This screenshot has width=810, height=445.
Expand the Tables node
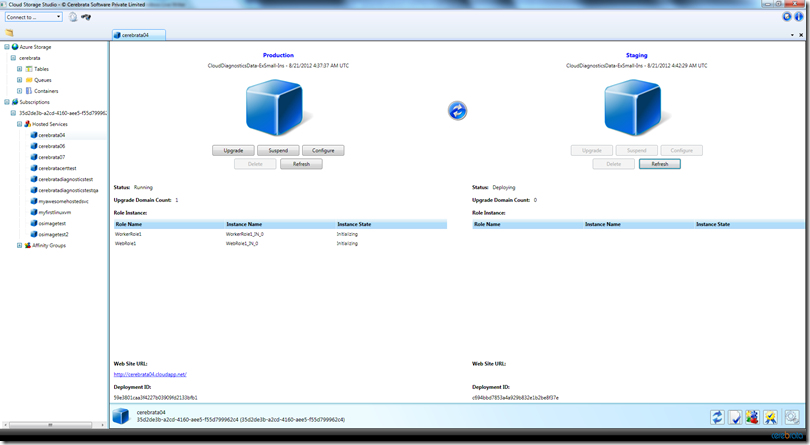(19, 69)
